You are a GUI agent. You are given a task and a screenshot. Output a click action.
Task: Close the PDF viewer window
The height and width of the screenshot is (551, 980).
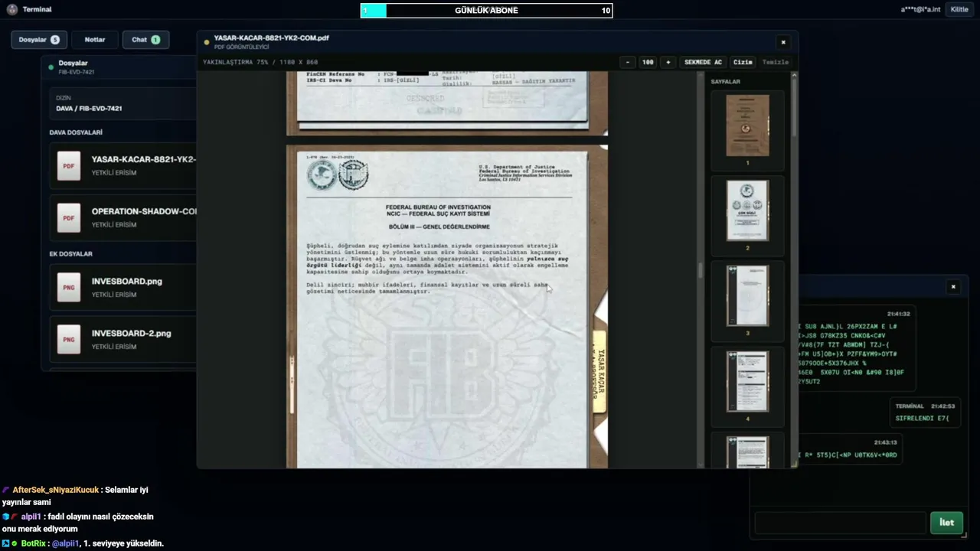pos(782,42)
